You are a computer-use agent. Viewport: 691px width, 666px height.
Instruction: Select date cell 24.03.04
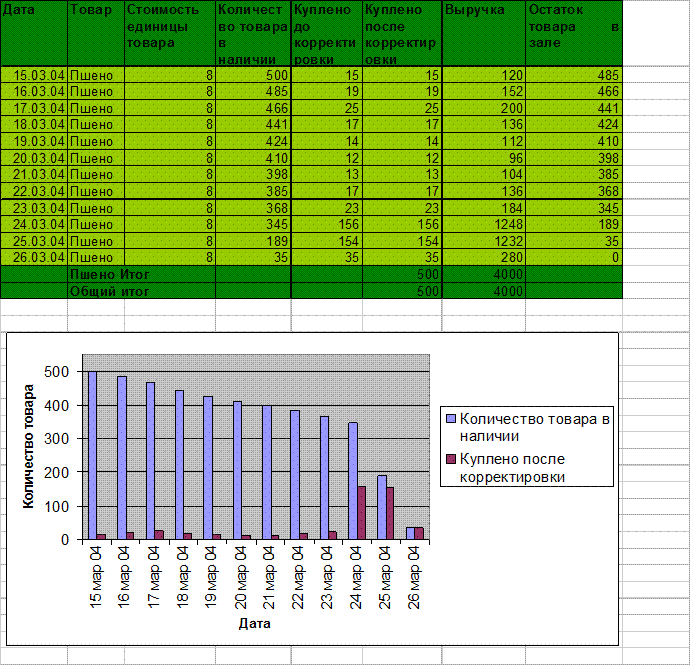[x=34, y=224]
